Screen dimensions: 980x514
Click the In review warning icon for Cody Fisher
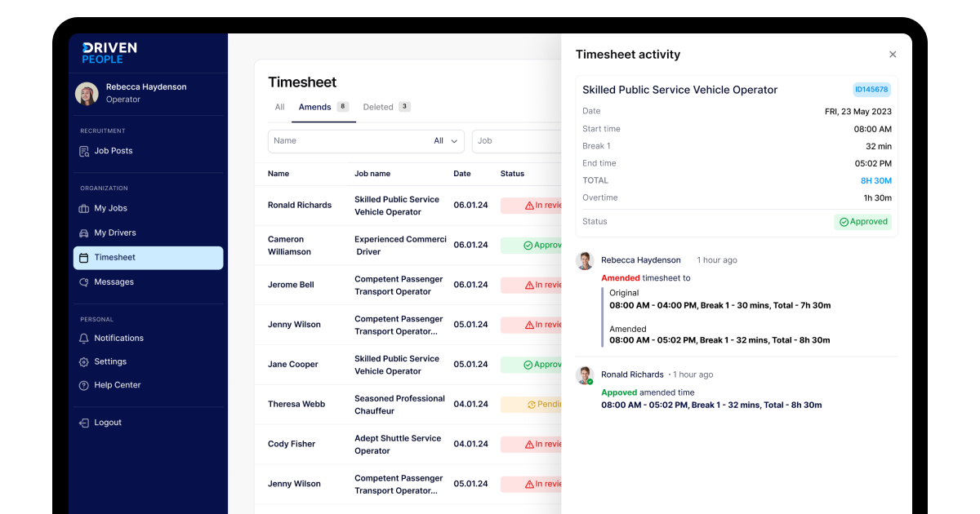point(529,445)
